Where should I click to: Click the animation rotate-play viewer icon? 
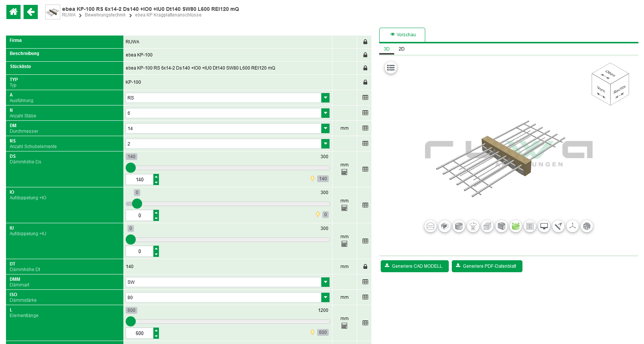point(473,226)
